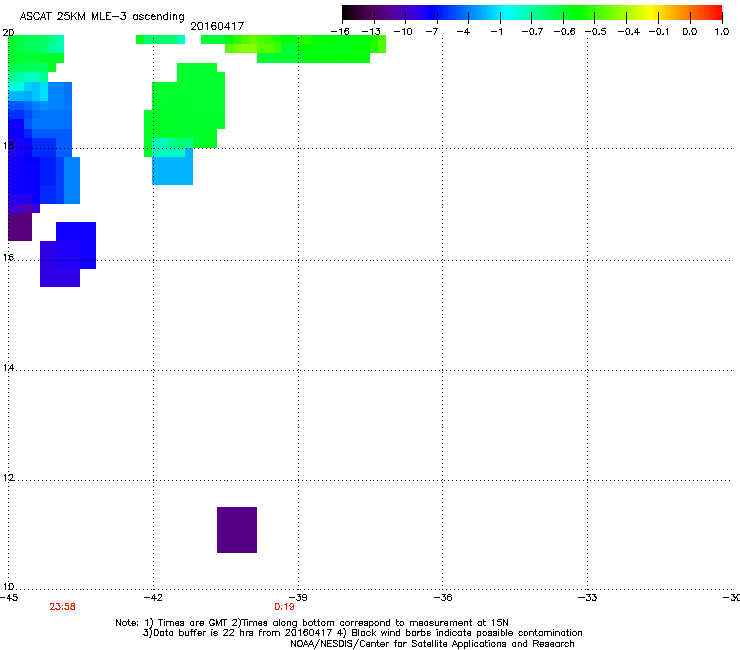Click the note about data buffer 22 hrs
The image size is (740, 650).
point(238,633)
